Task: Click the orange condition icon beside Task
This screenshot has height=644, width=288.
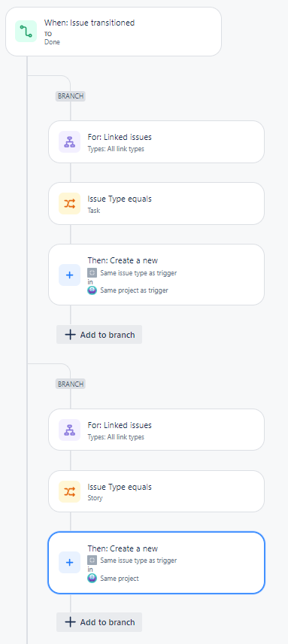Action: [x=69, y=204]
